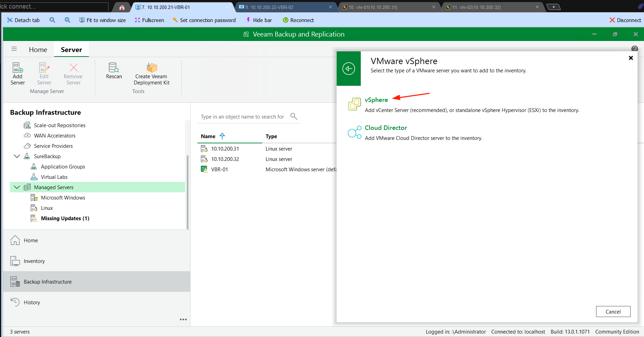Image resolution: width=644 pixels, height=337 pixels.
Task: Enter Fullscreen mode
Action: pyautogui.click(x=149, y=20)
